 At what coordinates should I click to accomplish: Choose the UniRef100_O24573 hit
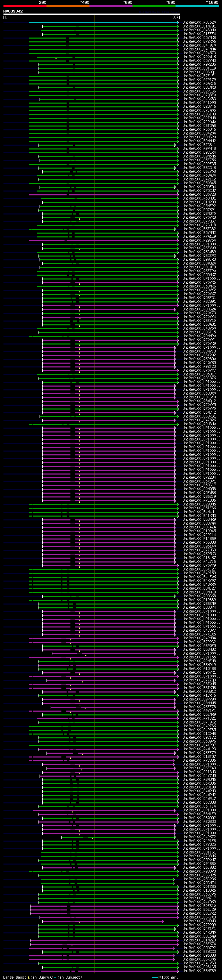[x=199, y=53]
